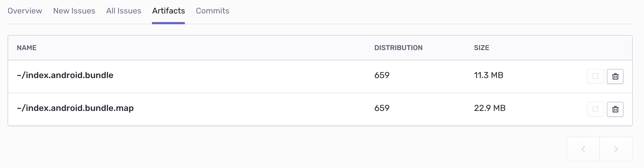The height and width of the screenshot is (168, 644).
Task: Click the DISTRIBUTION column header
Action: tap(399, 48)
